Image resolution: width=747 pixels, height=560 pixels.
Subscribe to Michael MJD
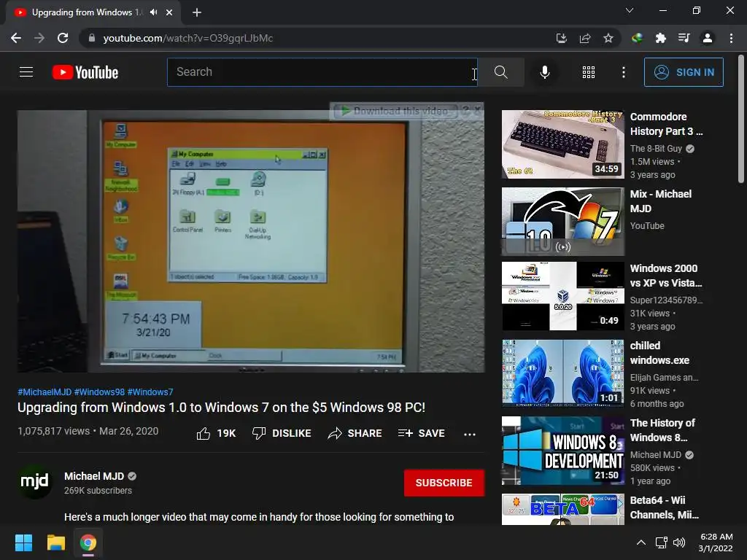444,483
